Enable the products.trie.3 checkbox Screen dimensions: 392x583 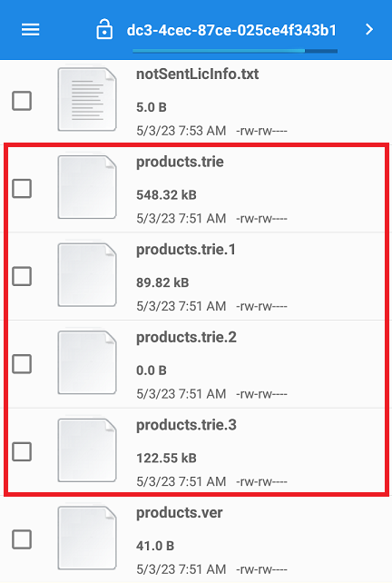click(22, 451)
